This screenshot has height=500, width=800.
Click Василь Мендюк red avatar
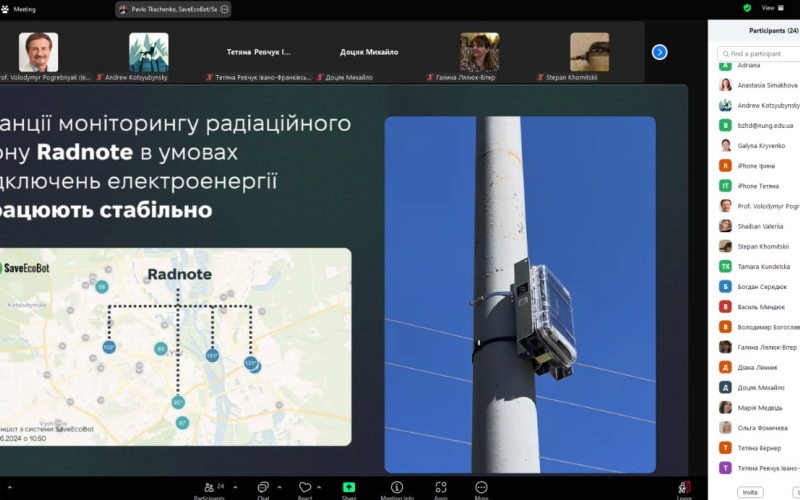pyautogui.click(x=726, y=307)
